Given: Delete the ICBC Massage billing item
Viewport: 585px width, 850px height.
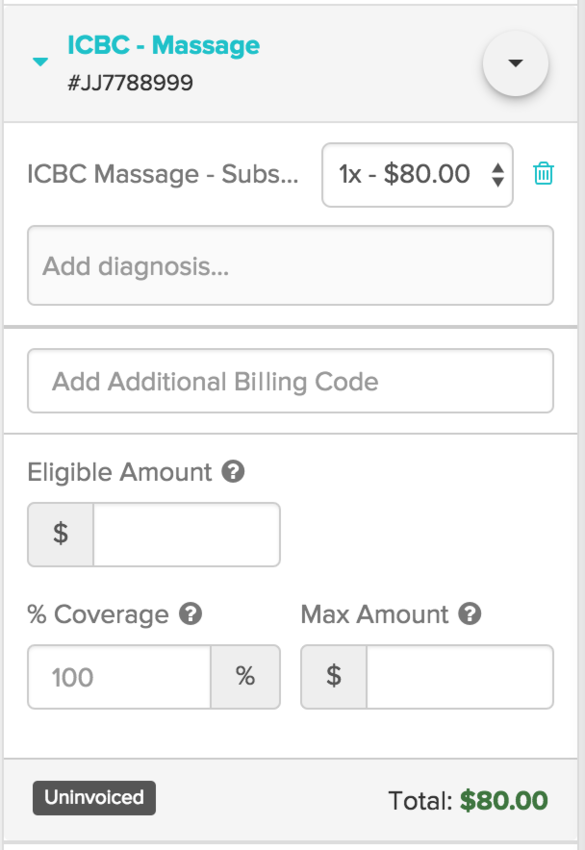Looking at the screenshot, I should pos(543,173).
